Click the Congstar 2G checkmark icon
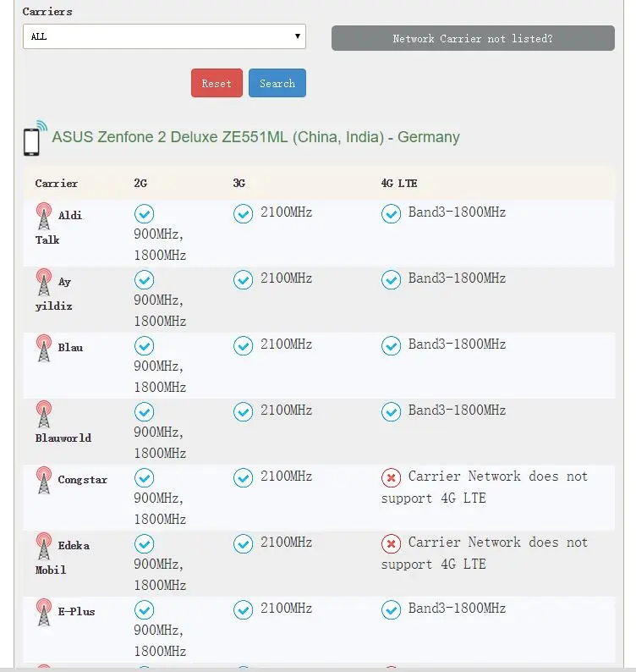636x672 pixels. (145, 478)
